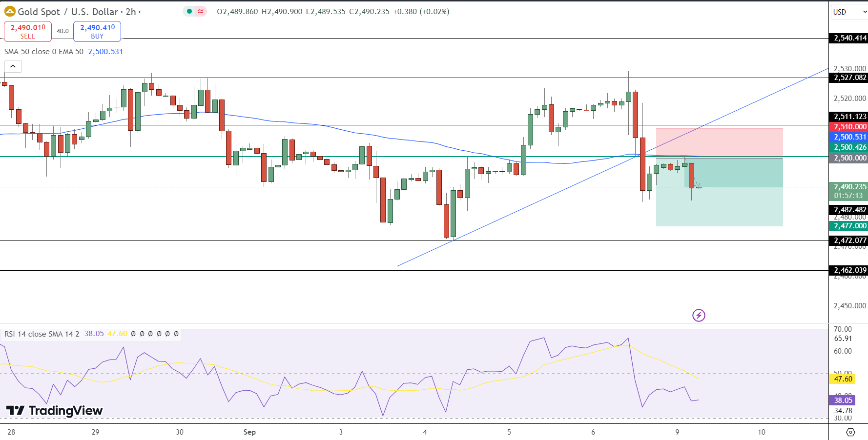Click the yellow 47.60 RSI axis label
The image size is (868, 440).
[843, 379]
